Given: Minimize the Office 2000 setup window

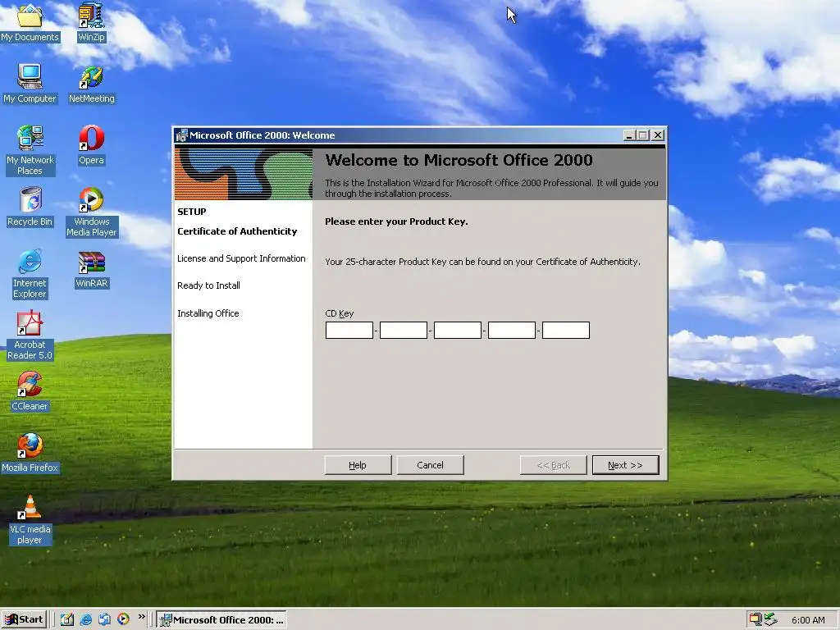Looking at the screenshot, I should click(630, 135).
